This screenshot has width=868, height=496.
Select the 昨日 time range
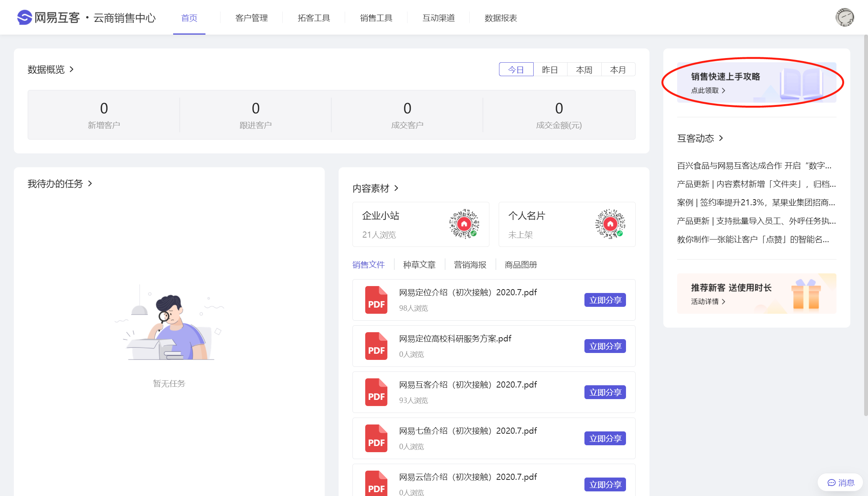point(550,70)
